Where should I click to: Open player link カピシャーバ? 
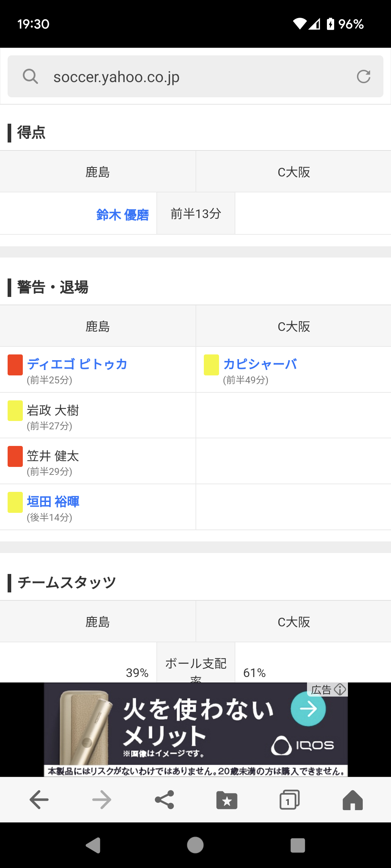[x=260, y=364]
